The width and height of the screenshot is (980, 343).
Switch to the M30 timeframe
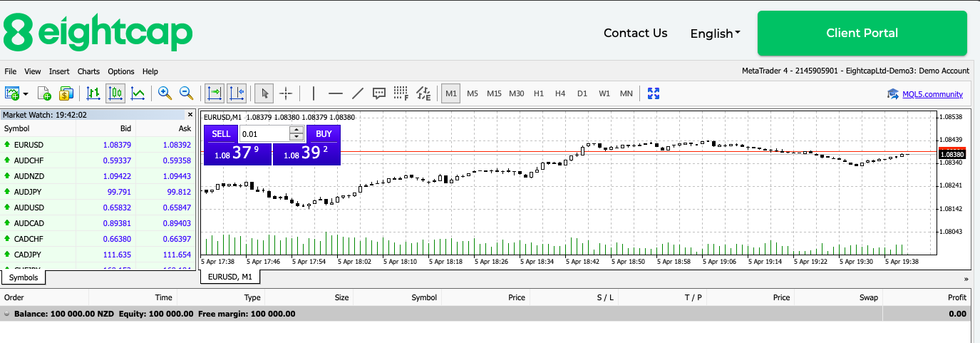pos(517,93)
